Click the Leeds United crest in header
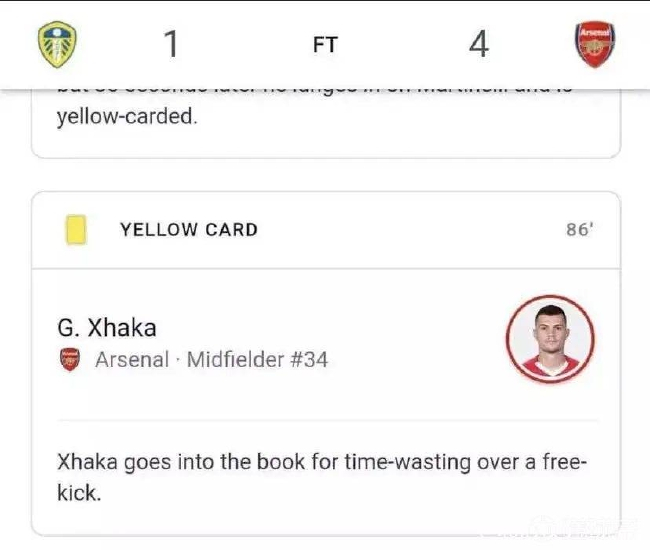 57,44
